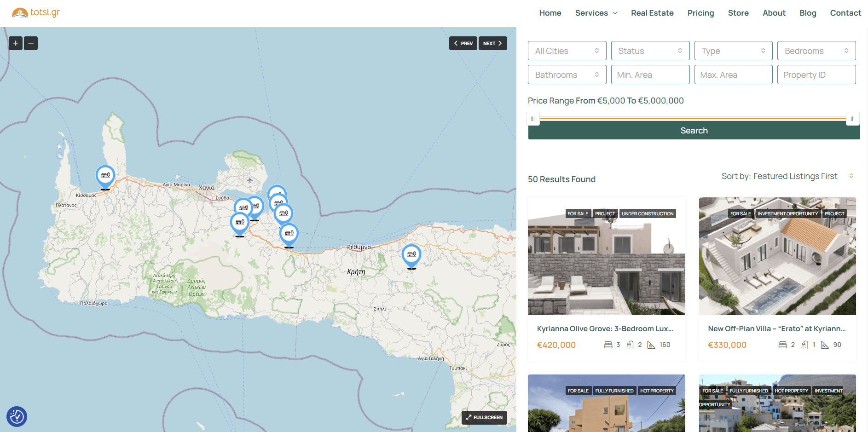This screenshot has width=868, height=432.
Task: Click bedroom icon on €330,000 listing
Action: [782, 345]
